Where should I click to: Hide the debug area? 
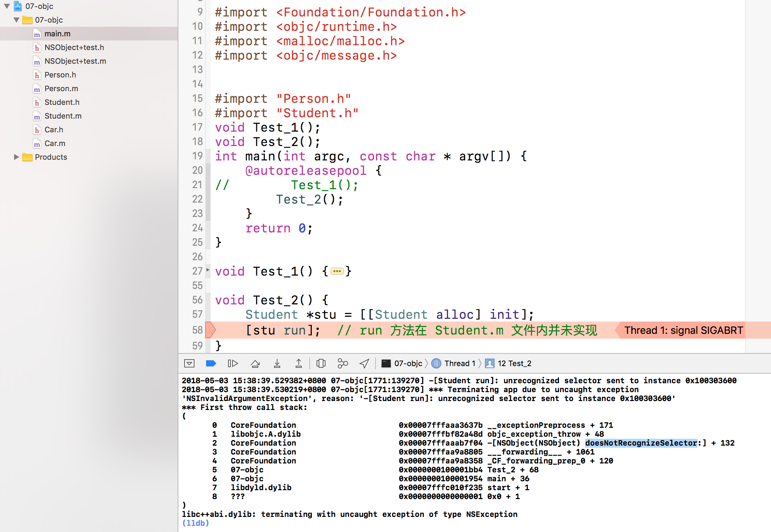[x=189, y=363]
